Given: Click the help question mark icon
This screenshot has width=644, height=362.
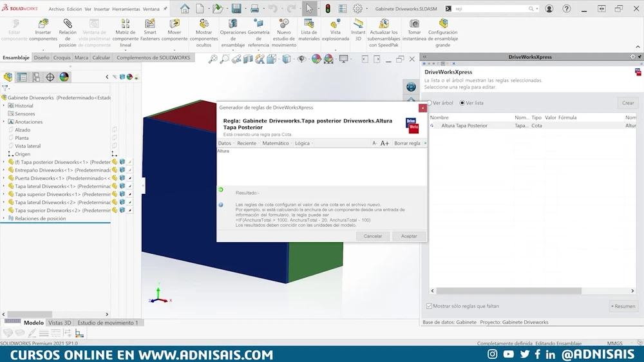Looking at the screenshot, I should (566, 8).
